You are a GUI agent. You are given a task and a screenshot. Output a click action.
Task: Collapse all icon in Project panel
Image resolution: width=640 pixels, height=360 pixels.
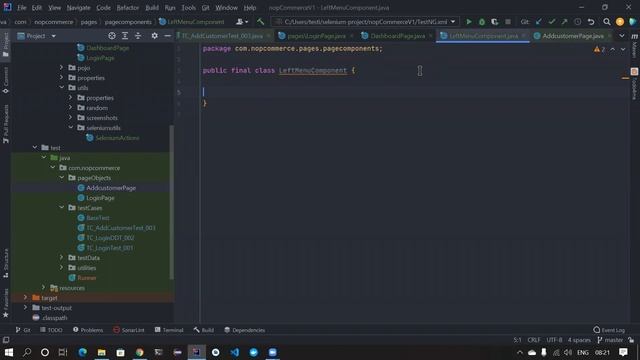pos(138,36)
